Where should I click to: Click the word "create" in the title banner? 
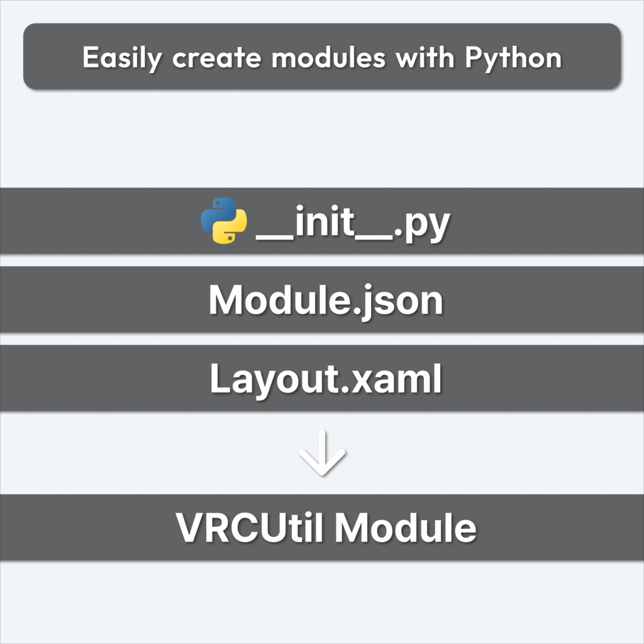point(216,58)
